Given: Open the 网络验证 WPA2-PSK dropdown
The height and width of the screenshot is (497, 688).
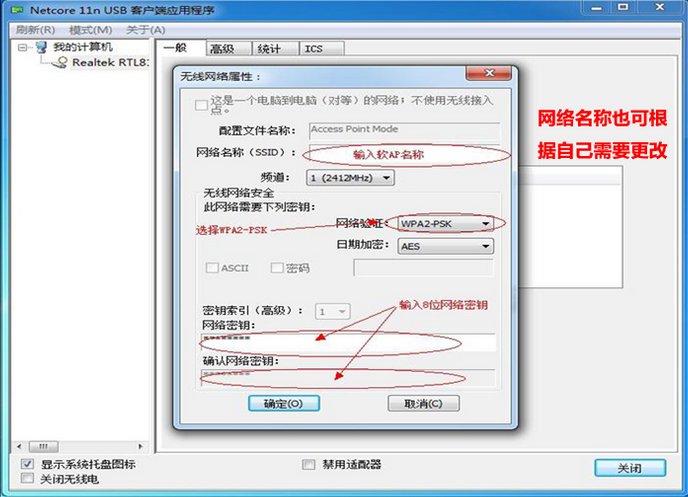Looking at the screenshot, I should point(445,224).
